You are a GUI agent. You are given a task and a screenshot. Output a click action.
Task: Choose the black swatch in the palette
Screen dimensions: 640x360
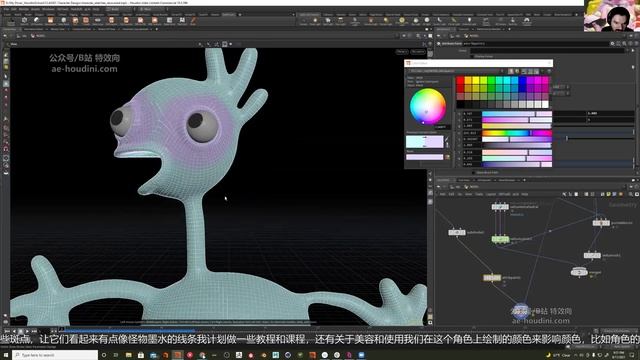point(460,104)
